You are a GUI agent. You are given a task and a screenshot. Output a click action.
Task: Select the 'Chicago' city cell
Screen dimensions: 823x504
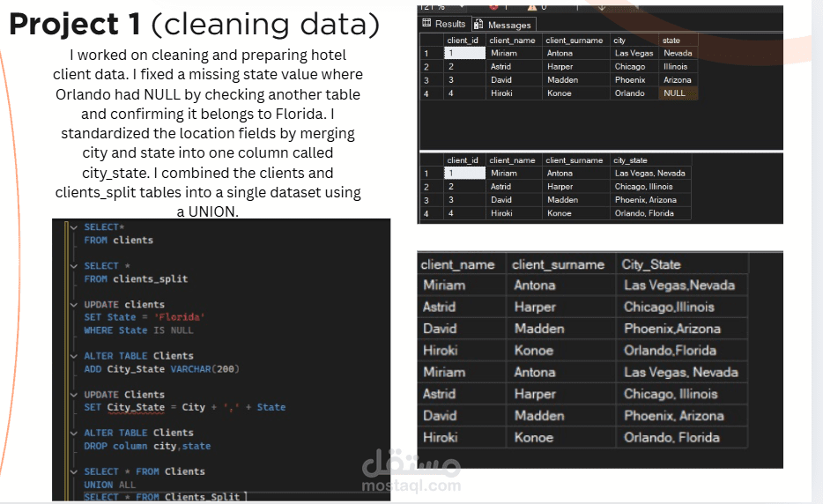634,67
